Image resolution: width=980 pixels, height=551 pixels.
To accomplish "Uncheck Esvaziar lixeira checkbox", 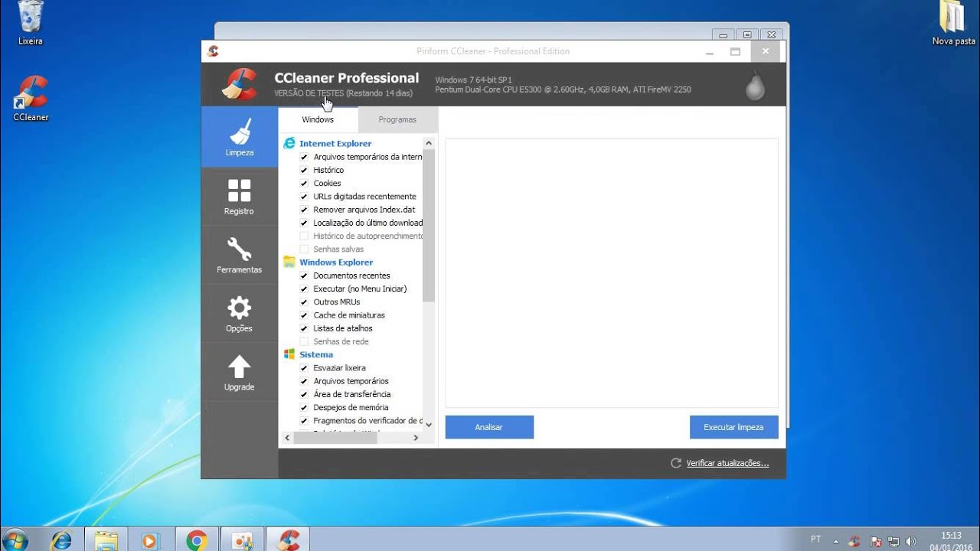I will [x=304, y=368].
